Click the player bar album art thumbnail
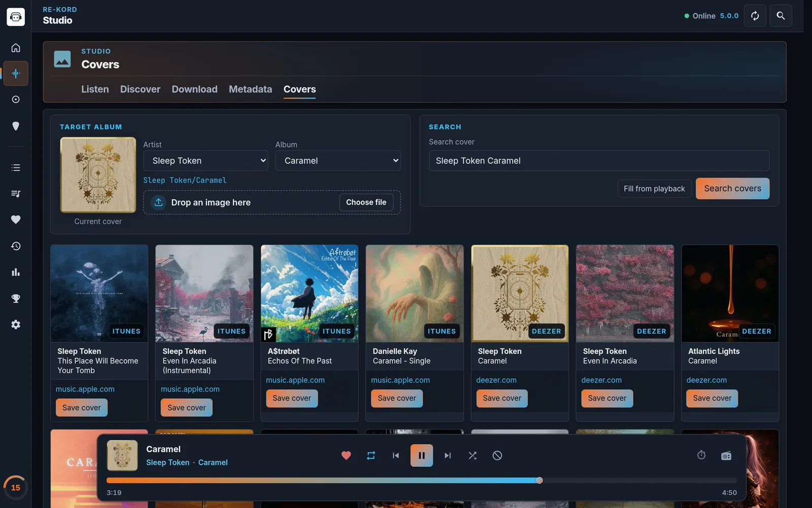This screenshot has width=812, height=508. [x=122, y=455]
